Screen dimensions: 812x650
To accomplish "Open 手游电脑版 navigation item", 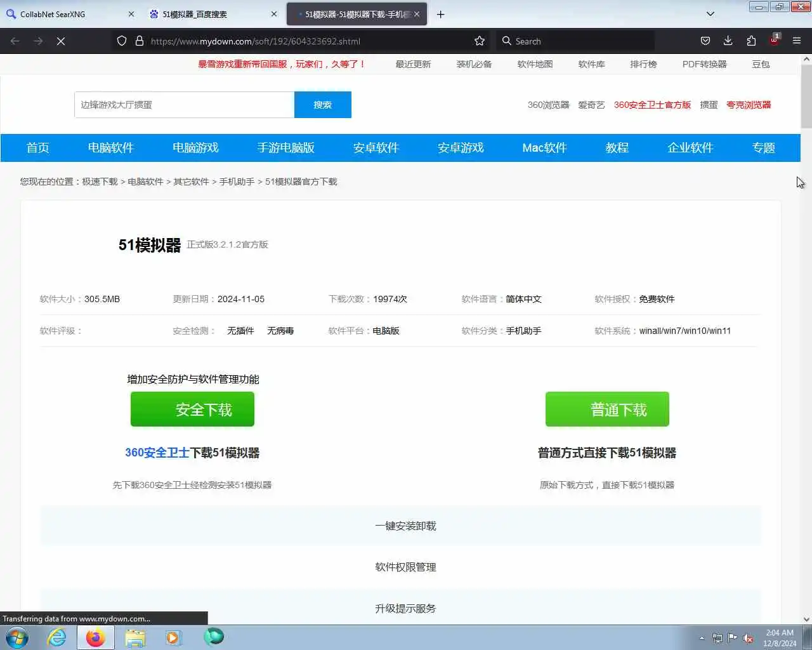I will tap(285, 148).
